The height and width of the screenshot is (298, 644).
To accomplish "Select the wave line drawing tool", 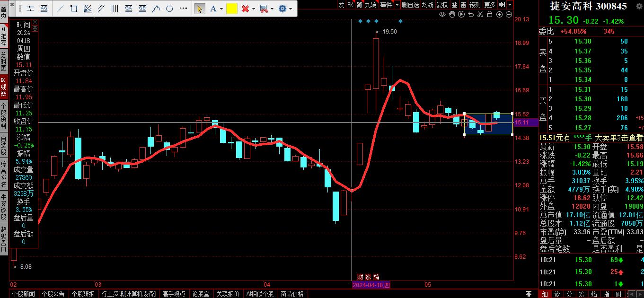I will 156,9.
